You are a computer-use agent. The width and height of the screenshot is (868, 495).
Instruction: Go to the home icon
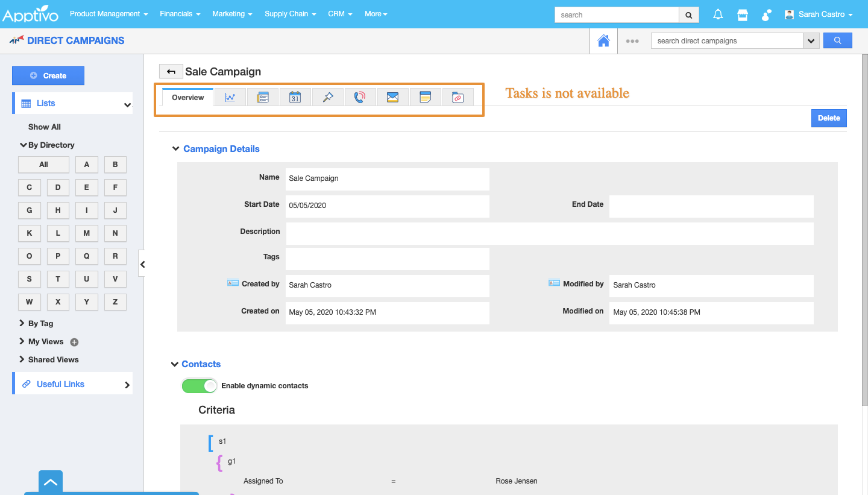click(603, 41)
